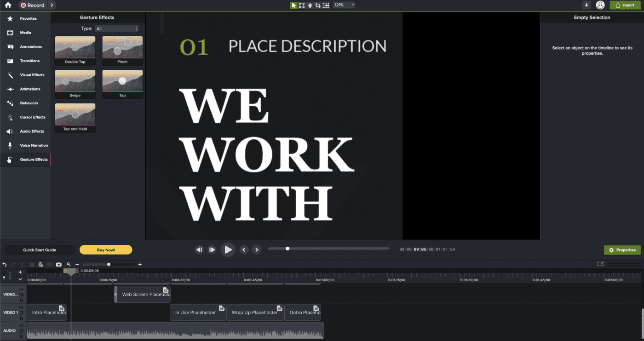644x341 pixels.
Task: Undo the last action
Action: [x=5, y=264]
